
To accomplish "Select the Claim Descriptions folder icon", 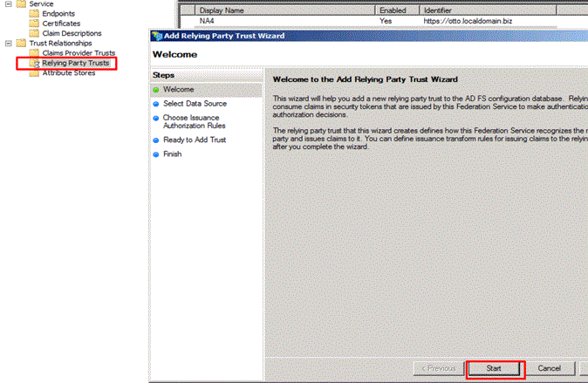I will click(35, 33).
